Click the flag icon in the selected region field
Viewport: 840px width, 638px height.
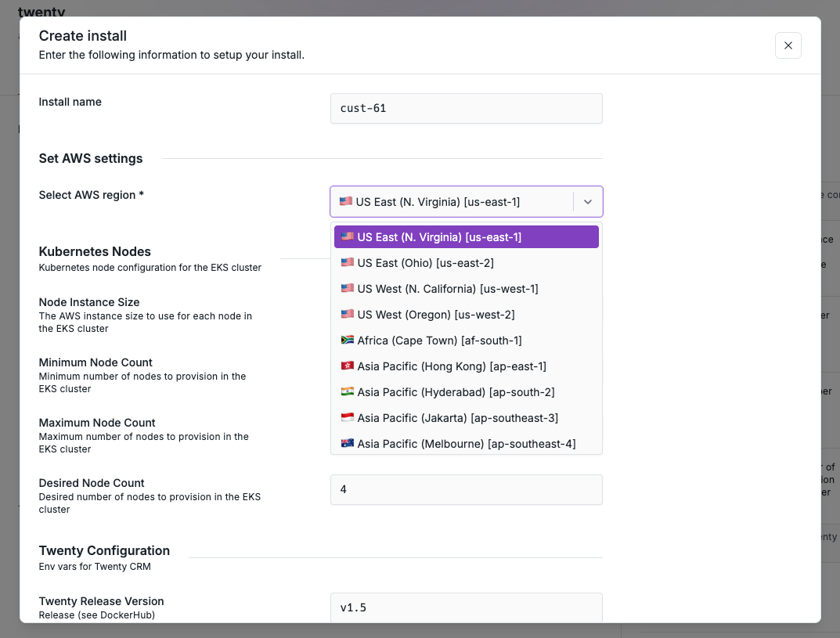coord(345,200)
